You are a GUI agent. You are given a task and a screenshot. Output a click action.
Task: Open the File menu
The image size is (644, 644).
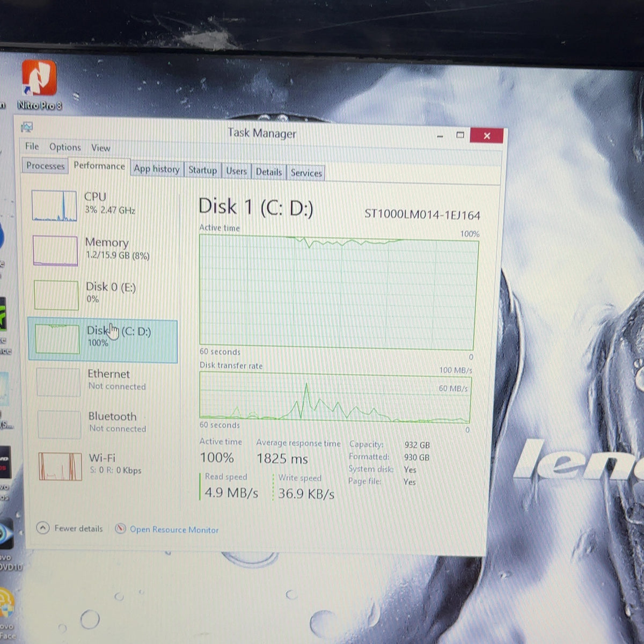32,146
